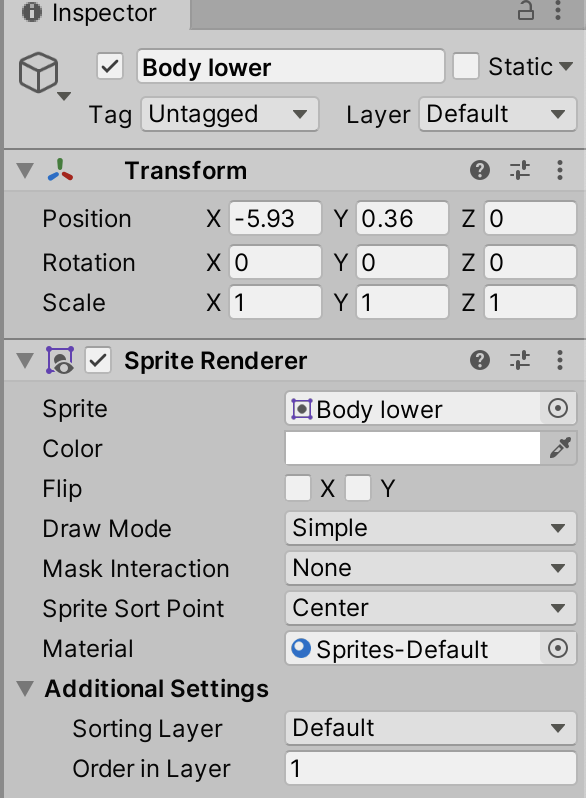Open the Sprite Sort Point dropdown
Screen dimensions: 586x798
pyautogui.click(x=431, y=608)
